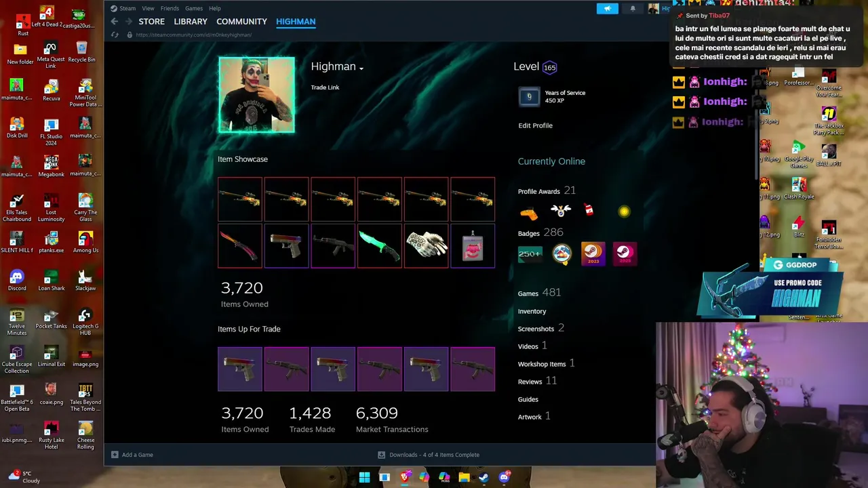
Task: Open the Steam announcements megaphone button
Action: point(607,8)
